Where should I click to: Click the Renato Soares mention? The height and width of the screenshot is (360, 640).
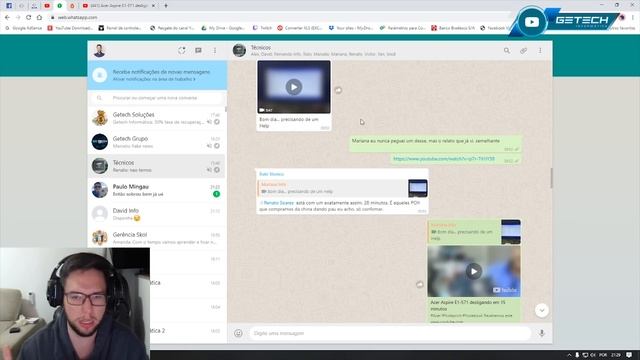pos(278,203)
